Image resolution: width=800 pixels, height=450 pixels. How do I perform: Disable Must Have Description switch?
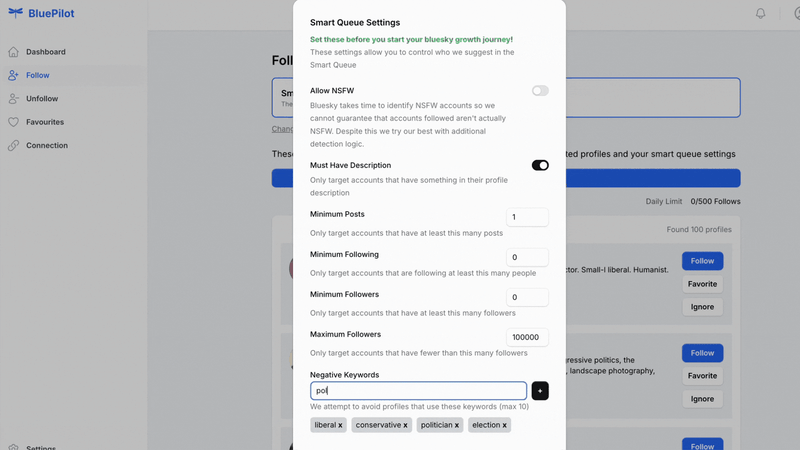tap(540, 165)
